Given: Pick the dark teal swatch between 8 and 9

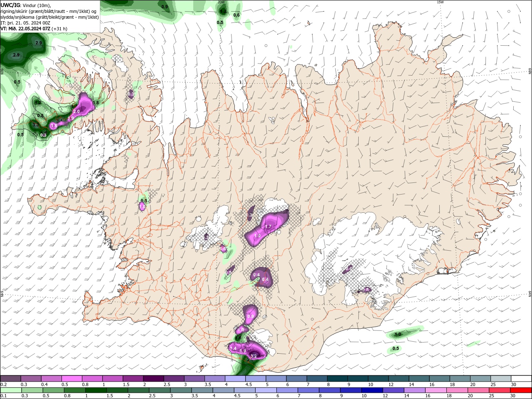Looking at the screenshot, I should [337, 379].
